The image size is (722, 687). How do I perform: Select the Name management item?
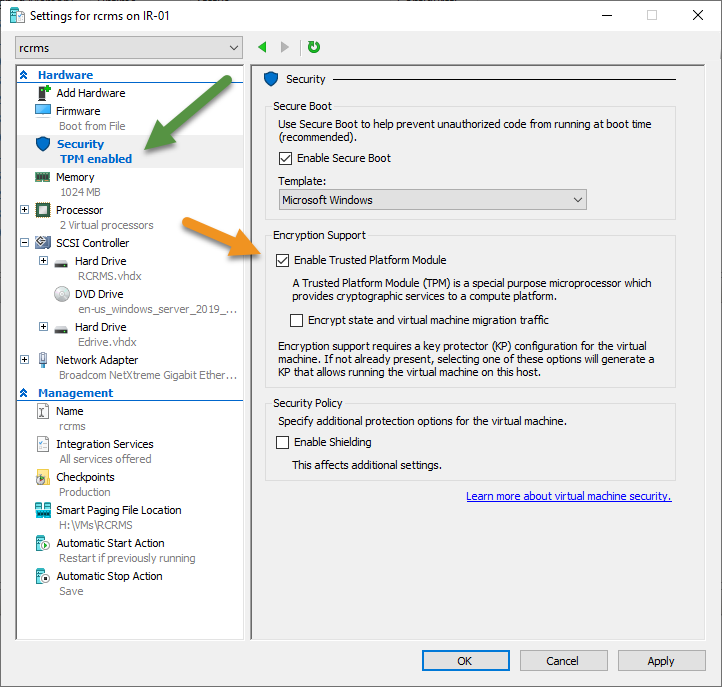pyautogui.click(x=70, y=411)
